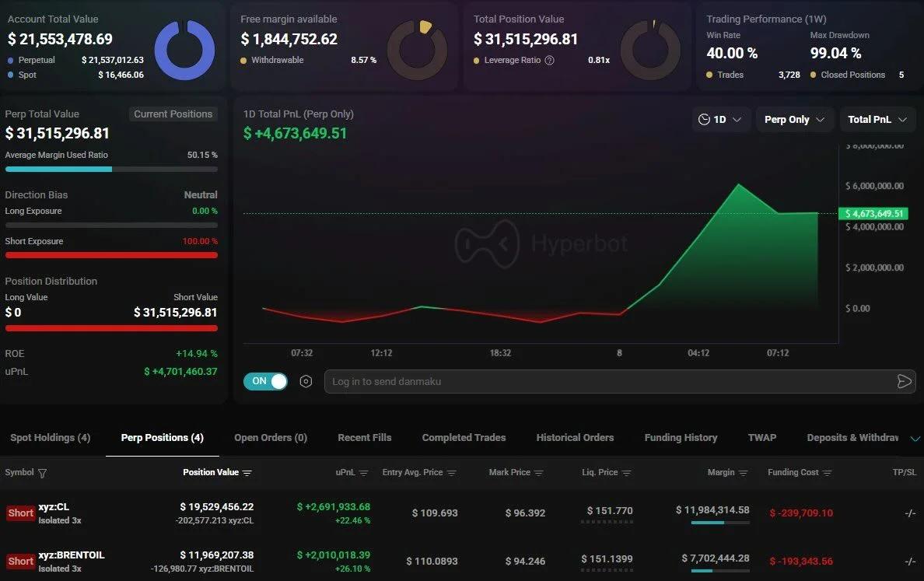This screenshot has width=924, height=581.
Task: Click the xyz:BRENTOIL symbol link
Action: click(x=72, y=555)
